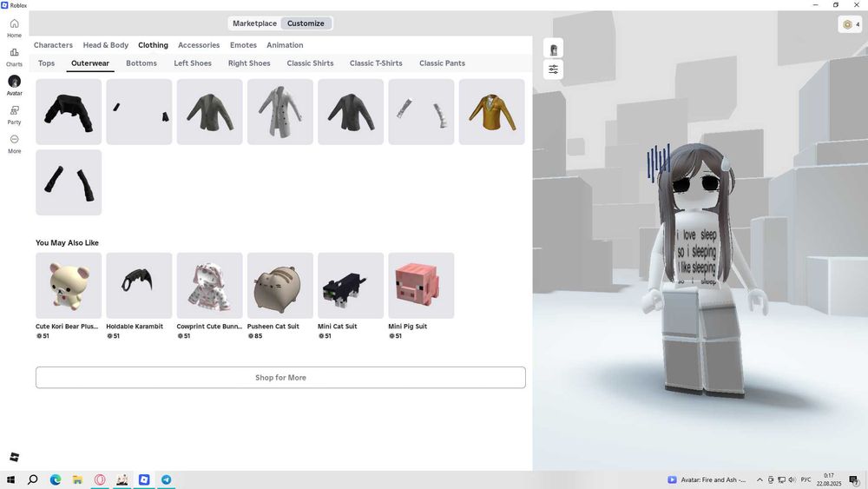Open Mini Cat Suit recommendation
Image resolution: width=868 pixels, height=489 pixels.
pyautogui.click(x=351, y=286)
